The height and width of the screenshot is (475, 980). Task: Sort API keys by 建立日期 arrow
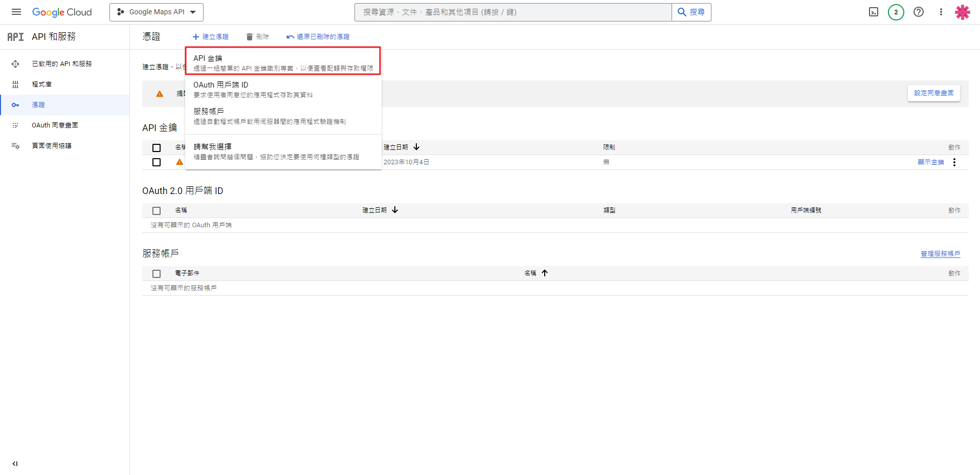tap(416, 147)
